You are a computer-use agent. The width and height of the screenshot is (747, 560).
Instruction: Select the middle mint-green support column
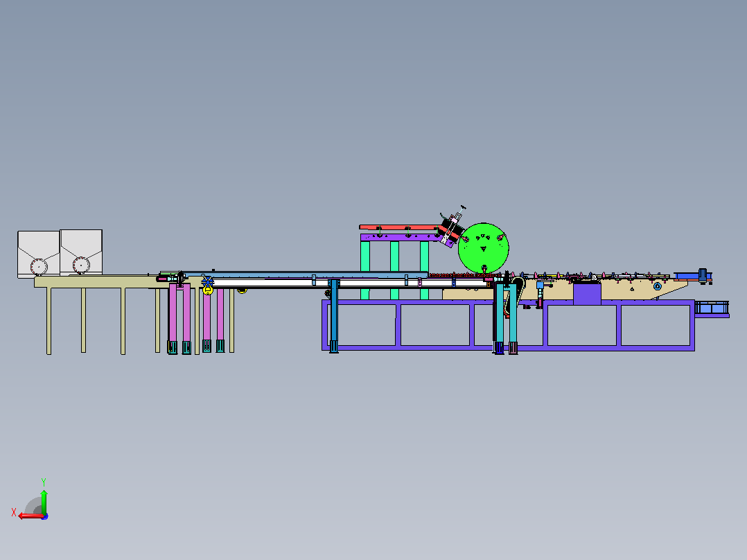coord(394,270)
